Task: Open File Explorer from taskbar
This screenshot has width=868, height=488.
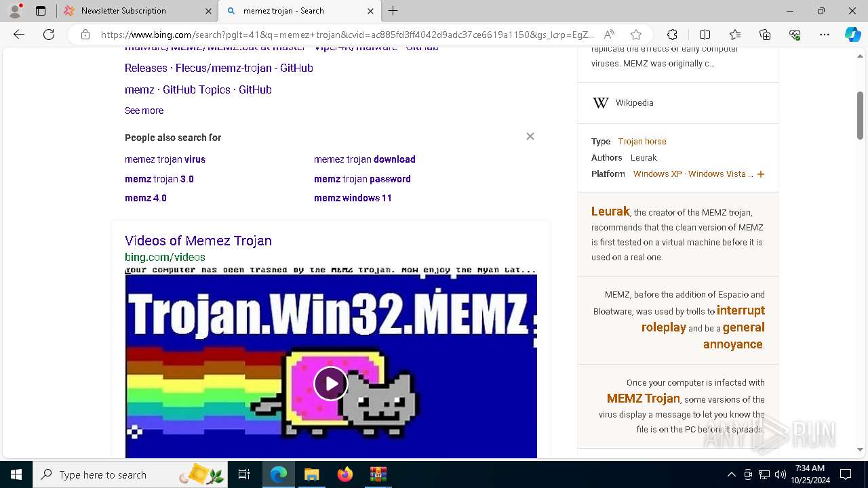Action: pos(311,474)
